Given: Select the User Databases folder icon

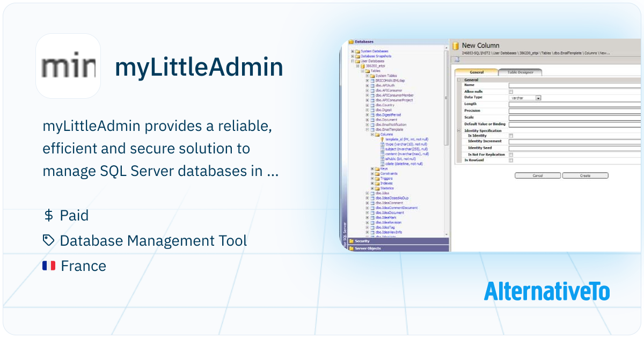Looking at the screenshot, I should 358,61.
